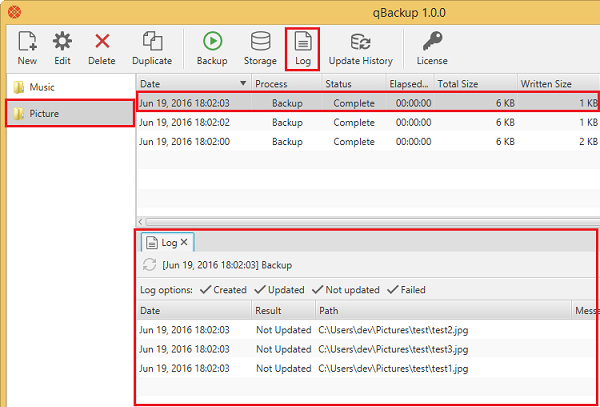Screen dimensions: 600x407
Task: Open Edit settings gear icon
Action: (62, 49)
